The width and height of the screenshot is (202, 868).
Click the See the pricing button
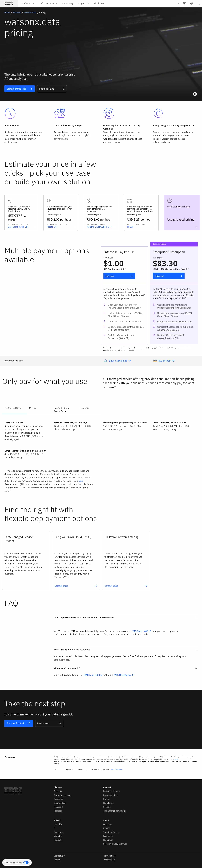pyautogui.click(x=52, y=89)
